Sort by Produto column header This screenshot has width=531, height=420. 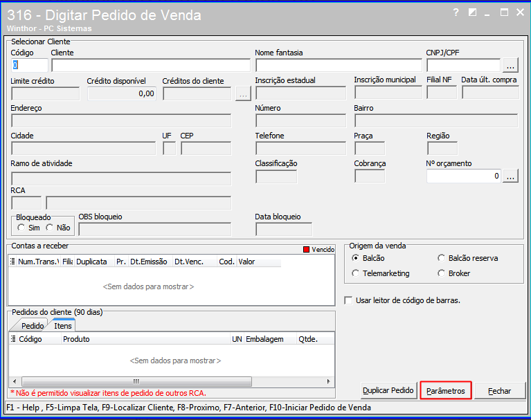(x=145, y=339)
